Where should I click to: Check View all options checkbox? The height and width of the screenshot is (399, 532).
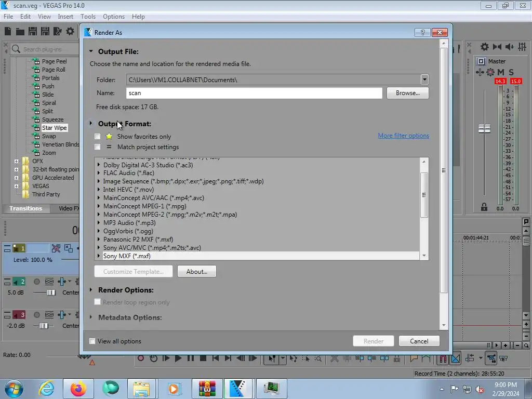(x=92, y=341)
